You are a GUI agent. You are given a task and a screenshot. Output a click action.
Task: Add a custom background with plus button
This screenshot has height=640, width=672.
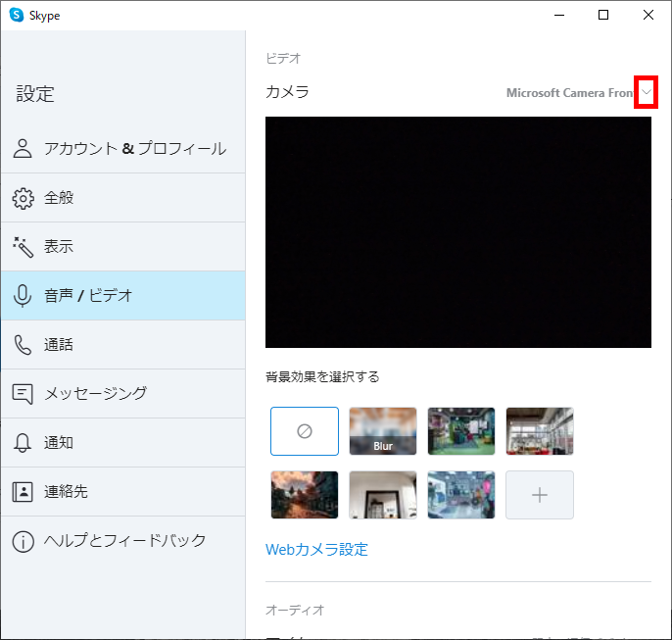(x=540, y=495)
